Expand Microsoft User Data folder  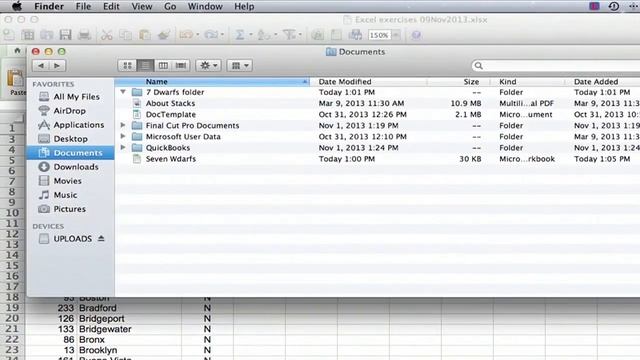click(x=123, y=136)
